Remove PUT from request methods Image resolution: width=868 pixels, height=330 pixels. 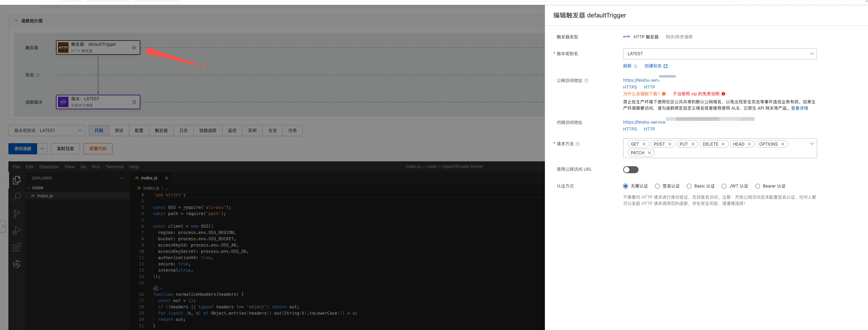tap(693, 144)
